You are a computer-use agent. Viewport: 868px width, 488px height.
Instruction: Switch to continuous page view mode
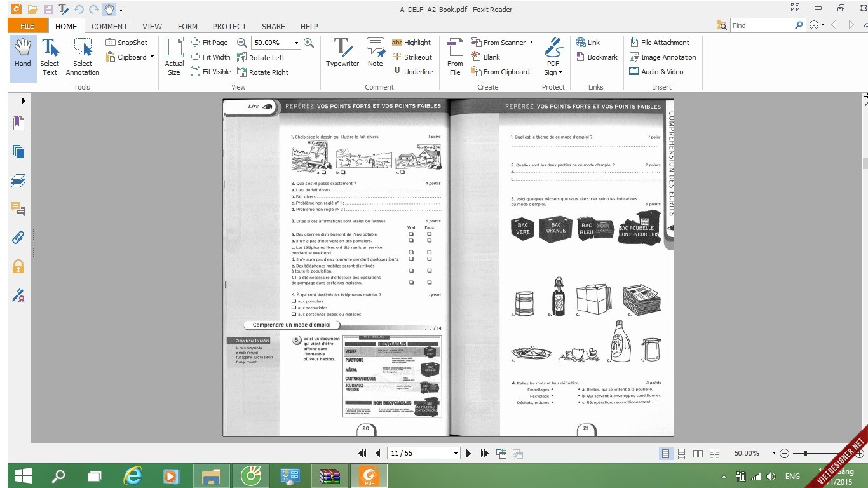(x=681, y=453)
